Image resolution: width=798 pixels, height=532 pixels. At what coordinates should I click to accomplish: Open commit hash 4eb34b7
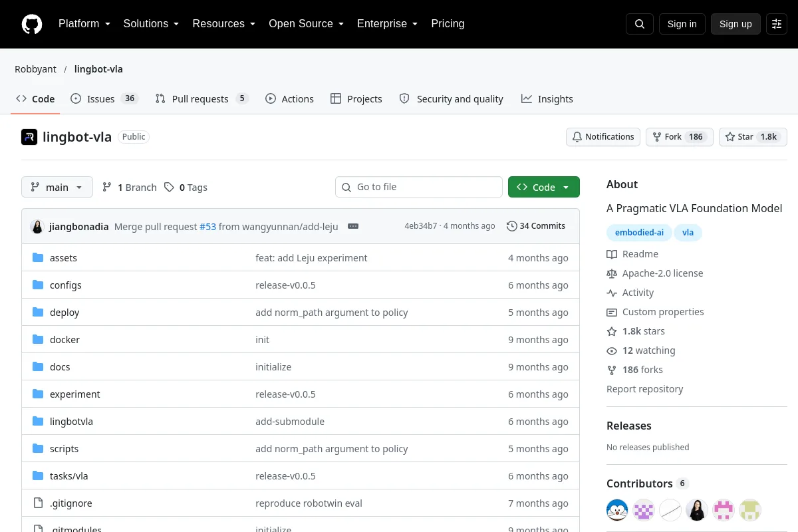point(420,226)
